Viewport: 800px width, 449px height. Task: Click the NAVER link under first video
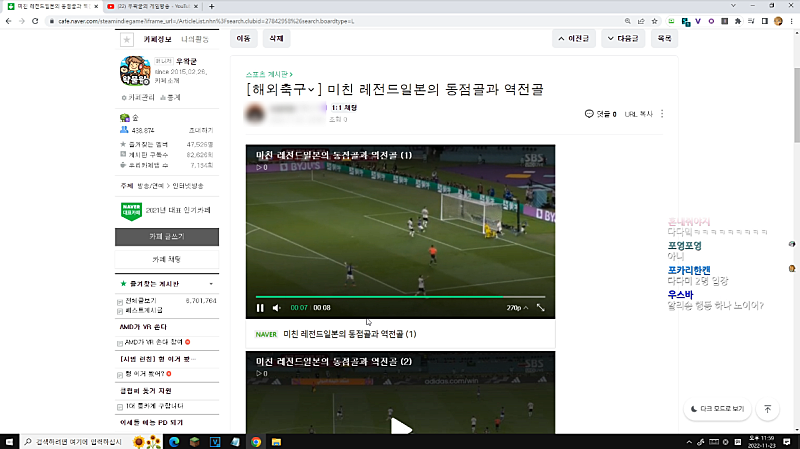point(266,334)
